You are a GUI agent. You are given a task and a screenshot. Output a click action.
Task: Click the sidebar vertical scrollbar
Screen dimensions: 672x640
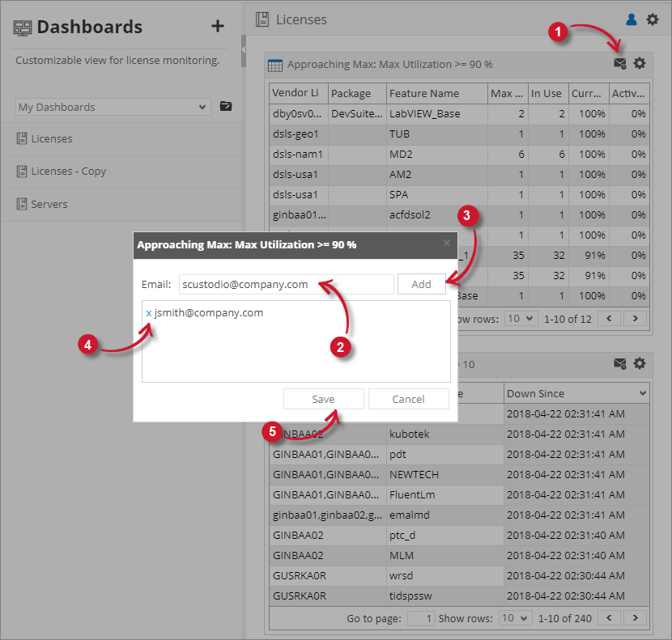pyautogui.click(x=244, y=52)
